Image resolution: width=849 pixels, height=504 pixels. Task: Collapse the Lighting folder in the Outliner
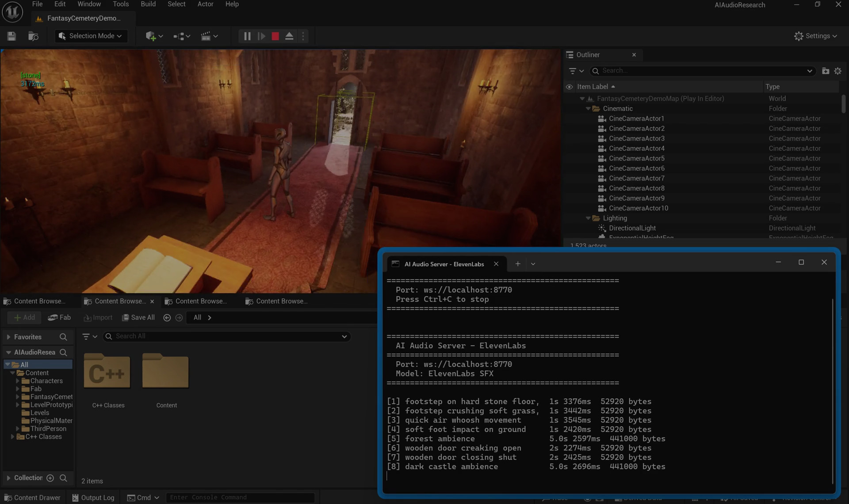point(588,218)
